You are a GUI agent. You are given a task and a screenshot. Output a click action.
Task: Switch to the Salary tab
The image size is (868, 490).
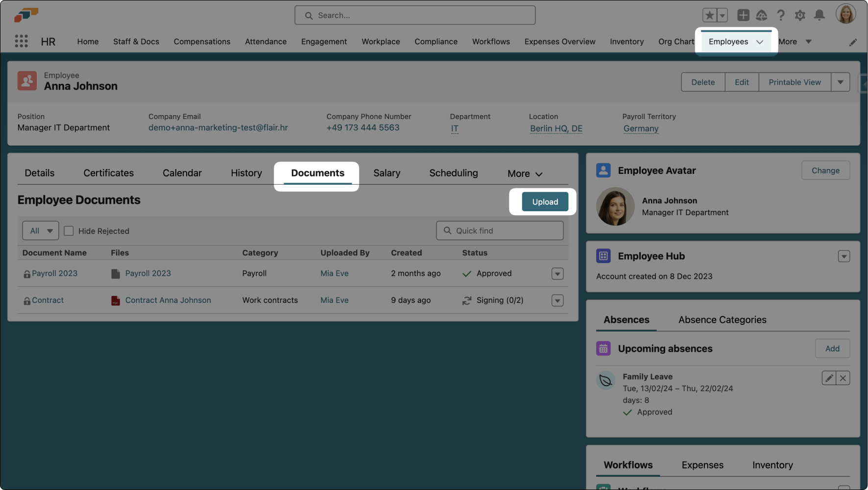(x=386, y=173)
